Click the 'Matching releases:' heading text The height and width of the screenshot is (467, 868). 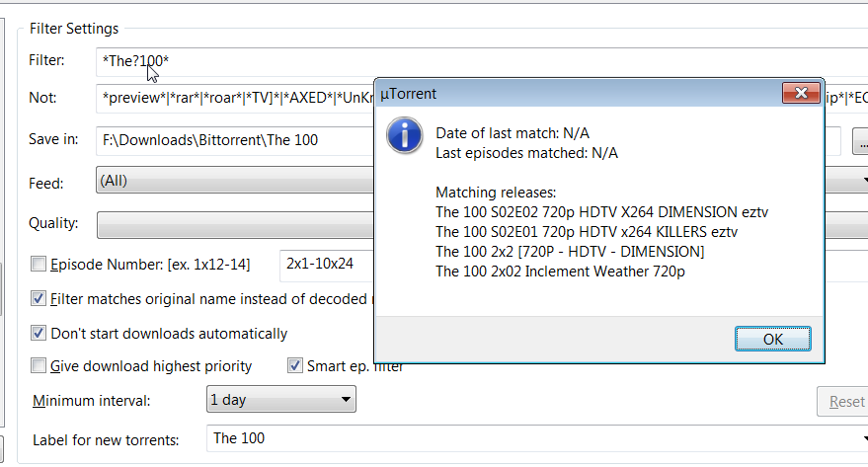coord(496,193)
